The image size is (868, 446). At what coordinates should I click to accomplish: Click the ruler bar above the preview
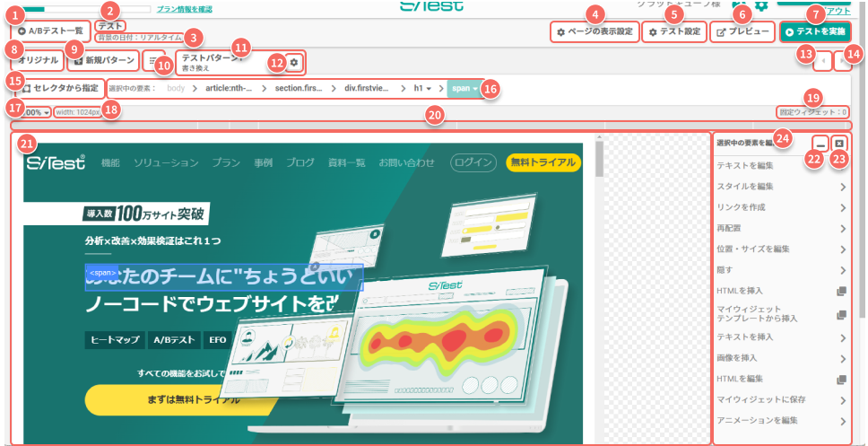[430, 126]
